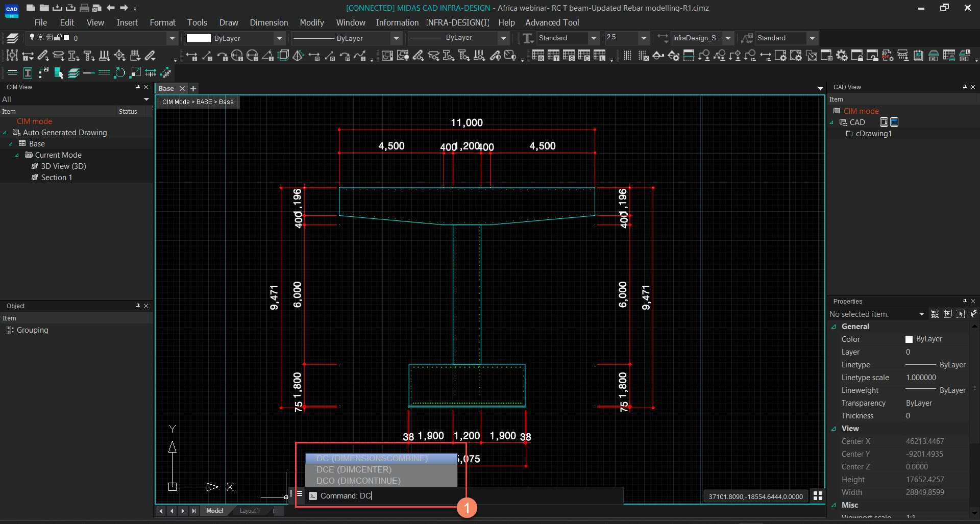Collapse the General properties section
Screen dimensions: 980x524
click(x=834, y=327)
